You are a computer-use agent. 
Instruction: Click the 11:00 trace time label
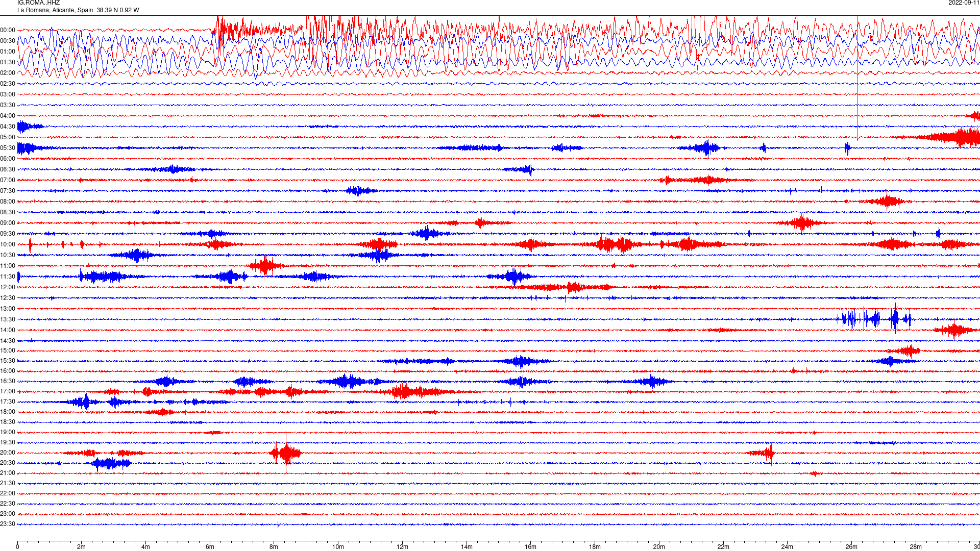[x=8, y=266]
